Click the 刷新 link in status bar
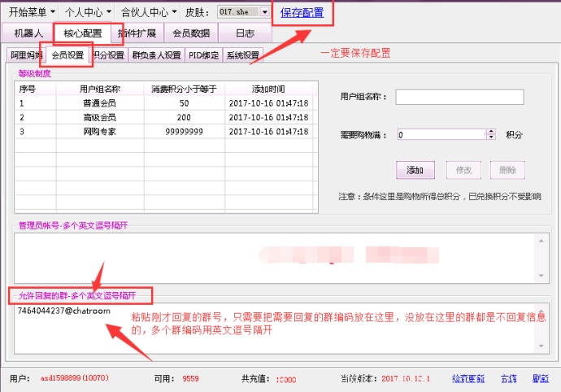The width and height of the screenshot is (561, 392). tap(540, 379)
